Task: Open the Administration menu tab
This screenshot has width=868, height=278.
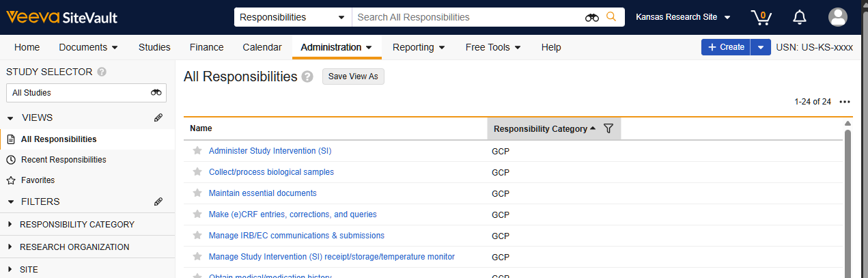Action: pos(336,47)
